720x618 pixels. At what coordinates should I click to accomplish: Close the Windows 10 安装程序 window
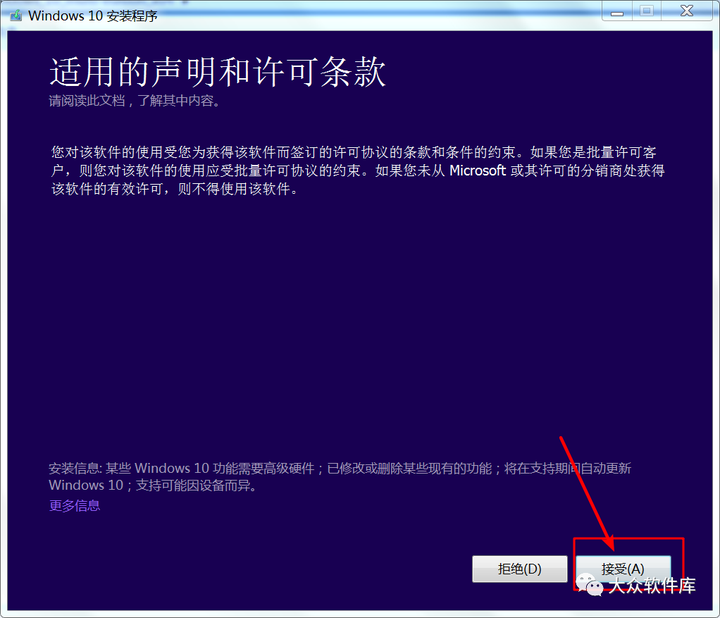click(x=687, y=11)
